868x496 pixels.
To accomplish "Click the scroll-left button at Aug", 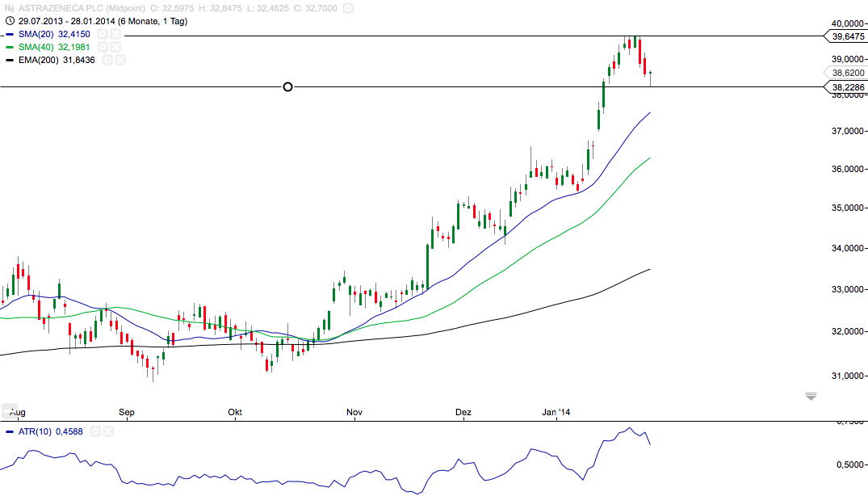I will click(x=9, y=410).
